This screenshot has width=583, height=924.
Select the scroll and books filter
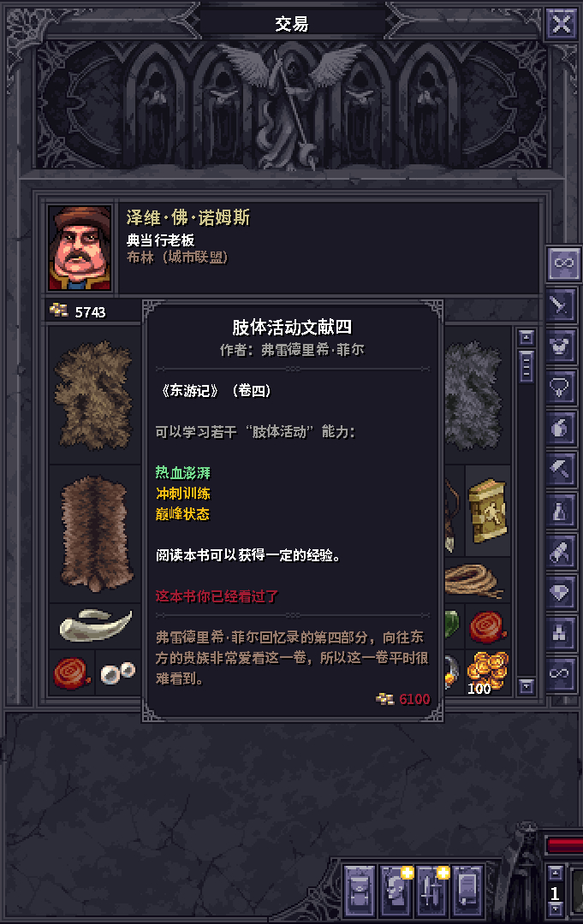click(561, 552)
